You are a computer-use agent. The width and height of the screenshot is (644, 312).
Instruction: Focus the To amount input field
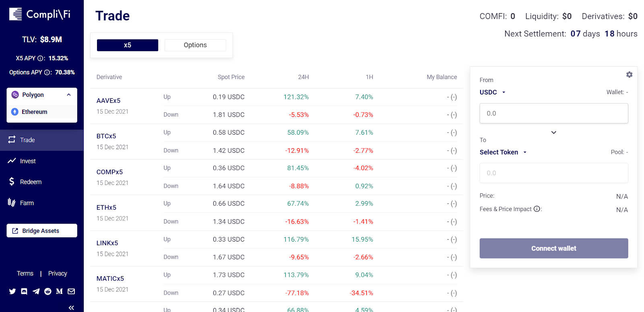[x=554, y=173]
